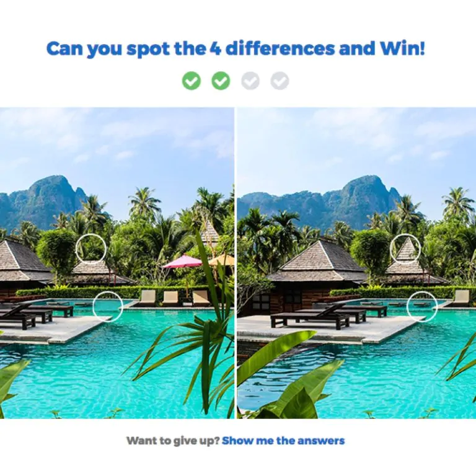This screenshot has height=476, width=476.
Task: Open the Show me the answers link
Action: click(283, 441)
